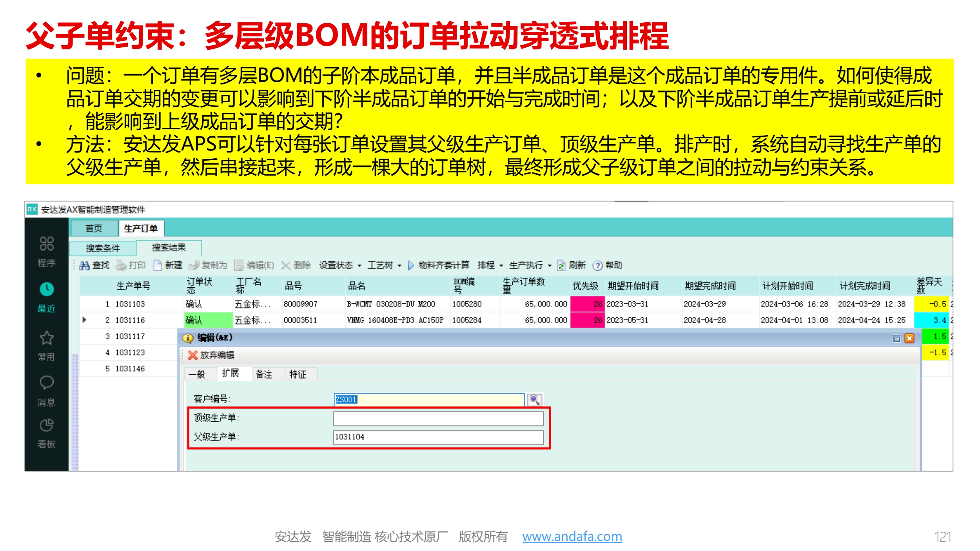
Task: Click the green 确认 status cell
Action: (208, 320)
